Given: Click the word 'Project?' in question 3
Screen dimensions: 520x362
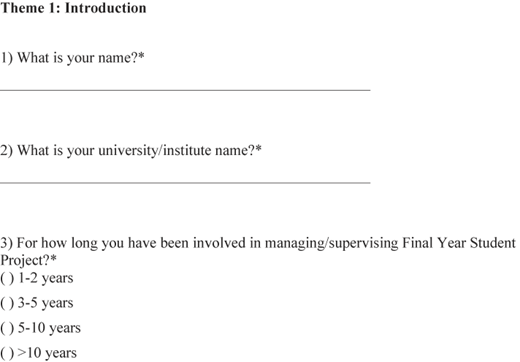Looking at the screenshot, I should point(25,260).
